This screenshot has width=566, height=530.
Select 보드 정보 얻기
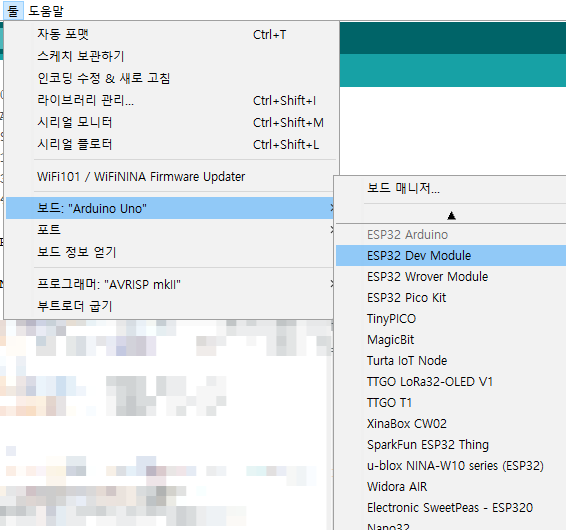170,252
